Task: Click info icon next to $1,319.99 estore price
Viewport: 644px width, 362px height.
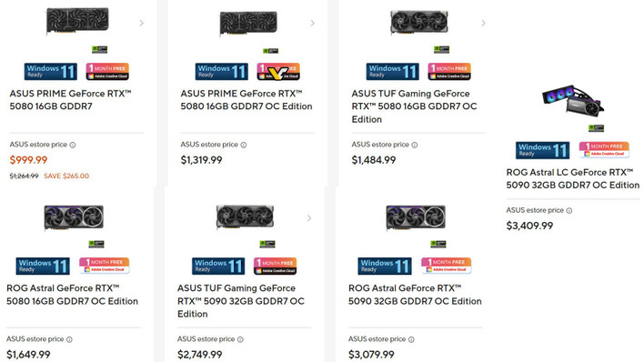Action: click(244, 145)
